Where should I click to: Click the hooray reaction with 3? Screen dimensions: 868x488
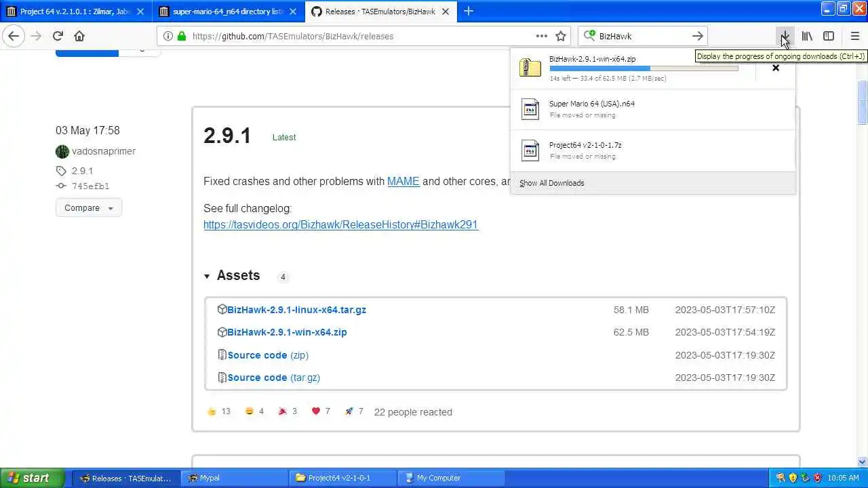[288, 411]
